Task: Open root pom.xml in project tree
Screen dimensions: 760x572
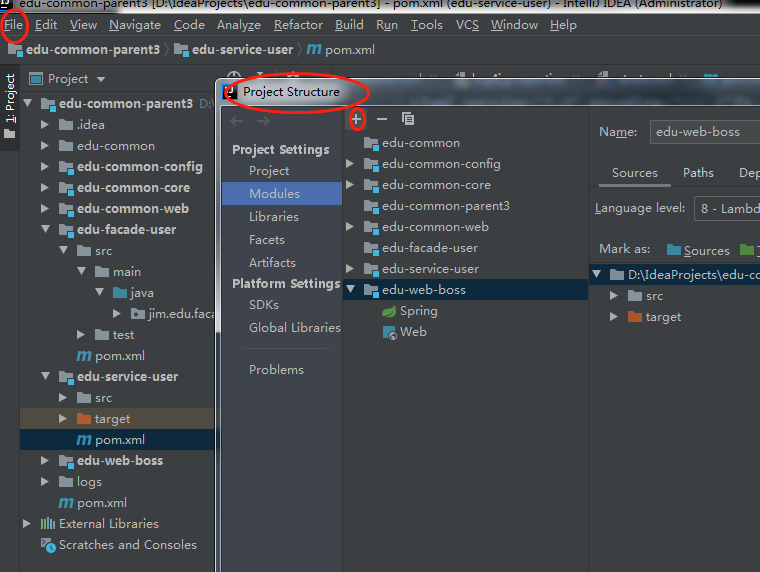Action: click(93, 503)
